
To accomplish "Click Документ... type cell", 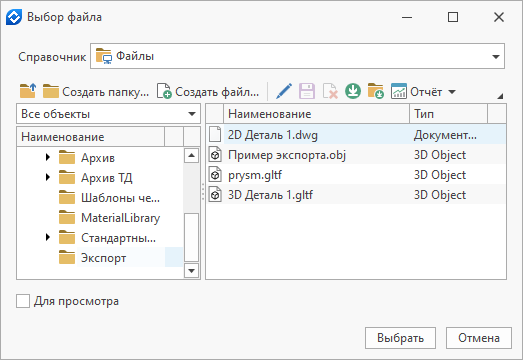I will click(445, 135).
